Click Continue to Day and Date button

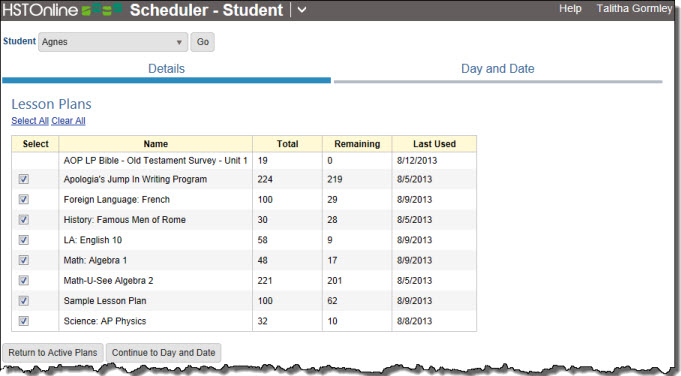(163, 353)
